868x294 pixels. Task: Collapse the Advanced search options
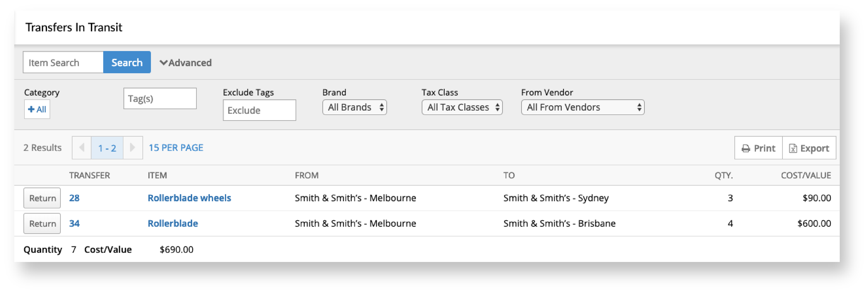tap(185, 63)
